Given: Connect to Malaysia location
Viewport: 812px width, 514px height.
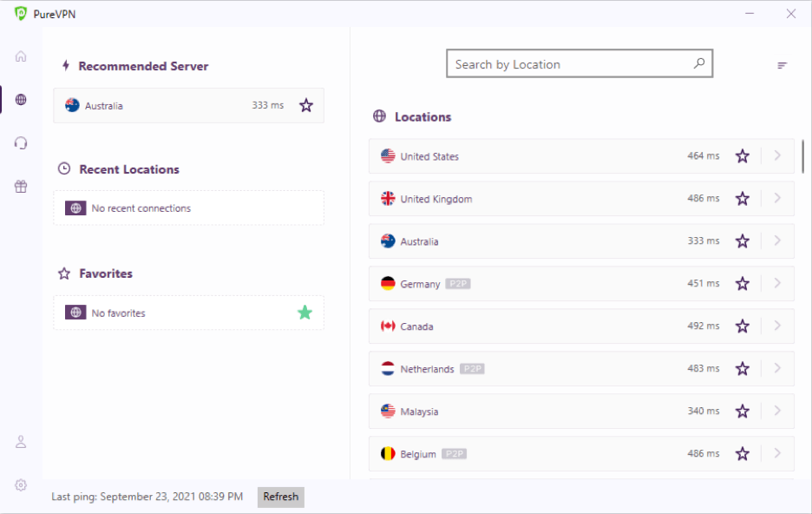Looking at the screenshot, I should pyautogui.click(x=581, y=411).
